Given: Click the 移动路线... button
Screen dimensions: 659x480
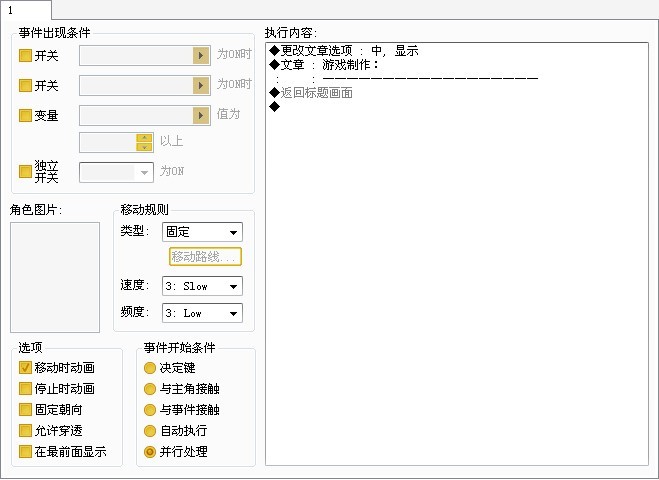Looking at the screenshot, I should pyautogui.click(x=206, y=257).
